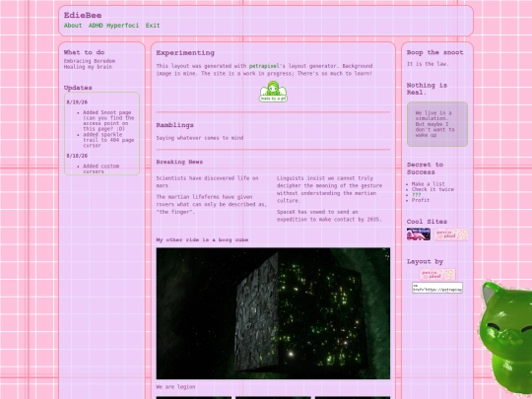Select the 'Healing my brain' line
Image resolution: width=532 pixels, height=399 pixels.
point(88,67)
